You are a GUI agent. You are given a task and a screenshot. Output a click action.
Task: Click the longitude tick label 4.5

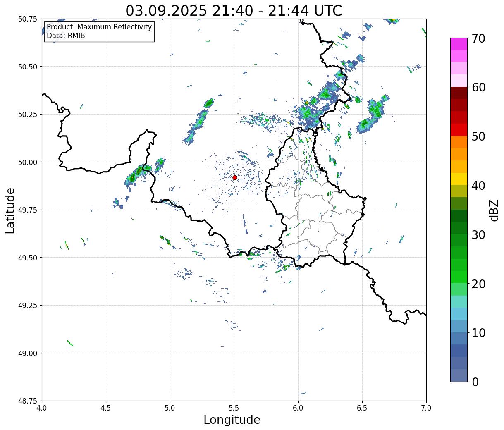click(x=106, y=408)
